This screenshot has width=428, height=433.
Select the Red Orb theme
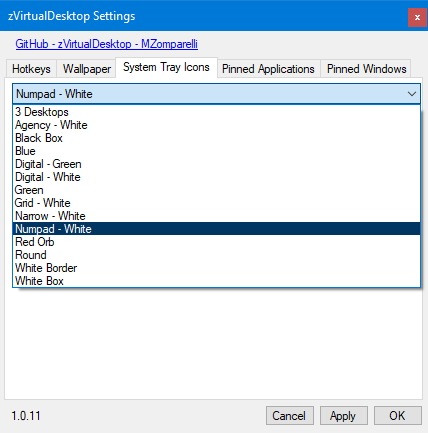click(216, 242)
